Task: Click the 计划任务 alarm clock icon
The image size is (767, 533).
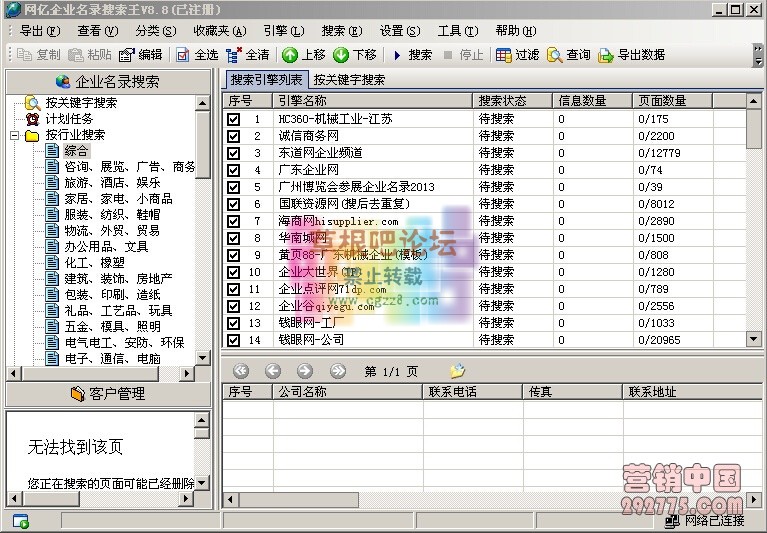Action: [x=32, y=119]
